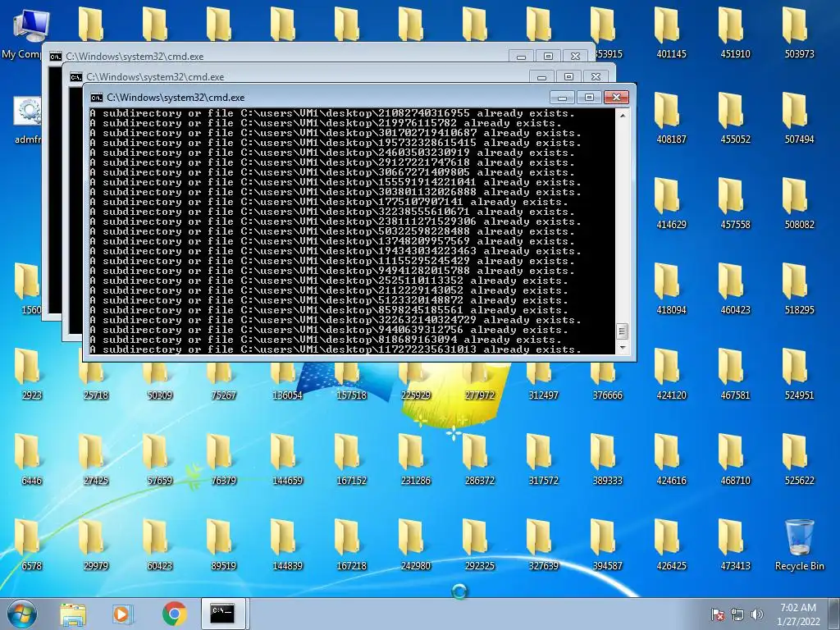Select folder named 424120
840x630 pixels.
[x=671, y=373]
